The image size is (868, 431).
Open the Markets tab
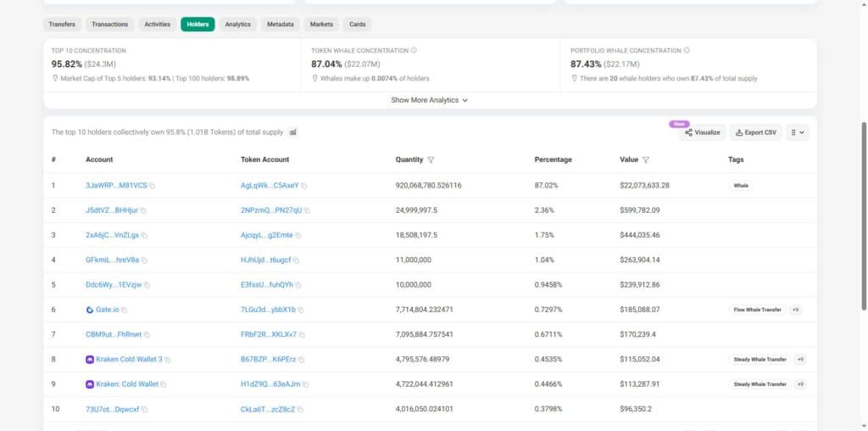[321, 25]
